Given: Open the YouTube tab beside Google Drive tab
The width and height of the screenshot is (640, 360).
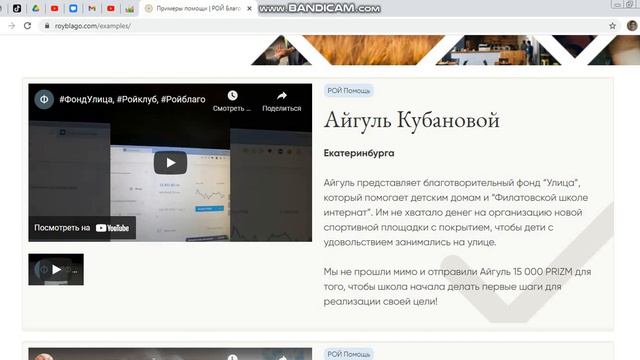Looking at the screenshot, I should click(54, 8).
